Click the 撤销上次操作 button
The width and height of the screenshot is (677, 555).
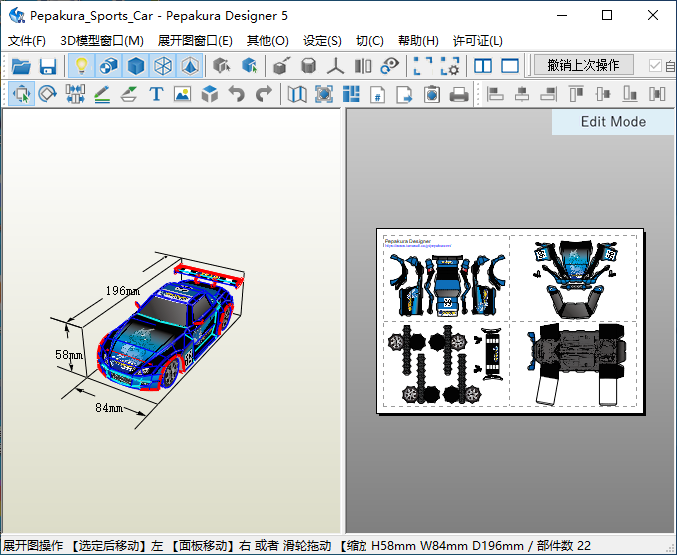(x=584, y=65)
